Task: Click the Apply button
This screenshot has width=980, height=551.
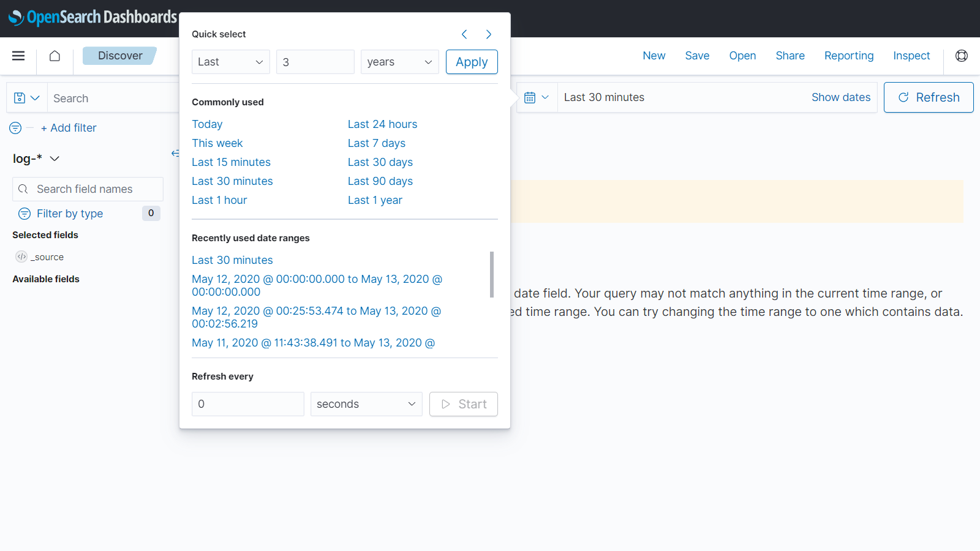Action: pyautogui.click(x=471, y=62)
